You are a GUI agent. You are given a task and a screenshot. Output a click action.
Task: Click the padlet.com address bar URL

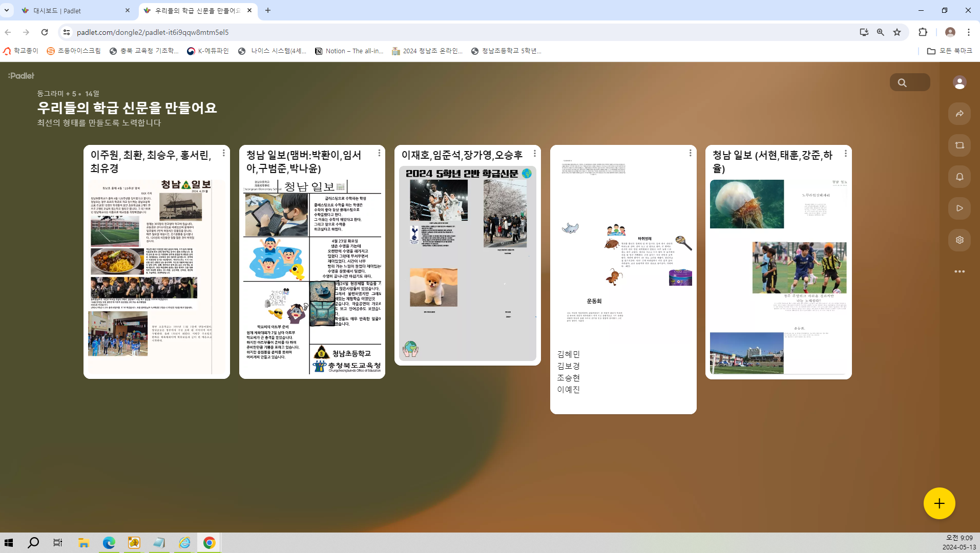click(x=153, y=32)
